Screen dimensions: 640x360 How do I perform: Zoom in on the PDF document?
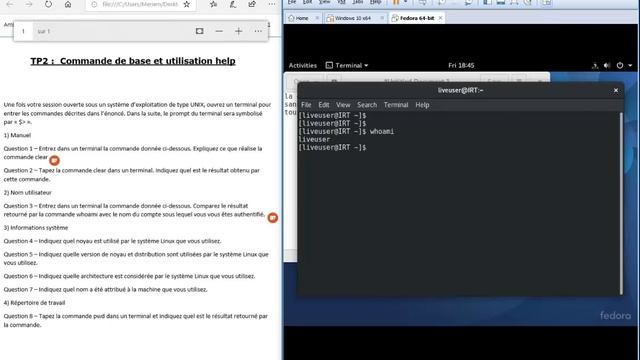pyautogui.click(x=239, y=31)
